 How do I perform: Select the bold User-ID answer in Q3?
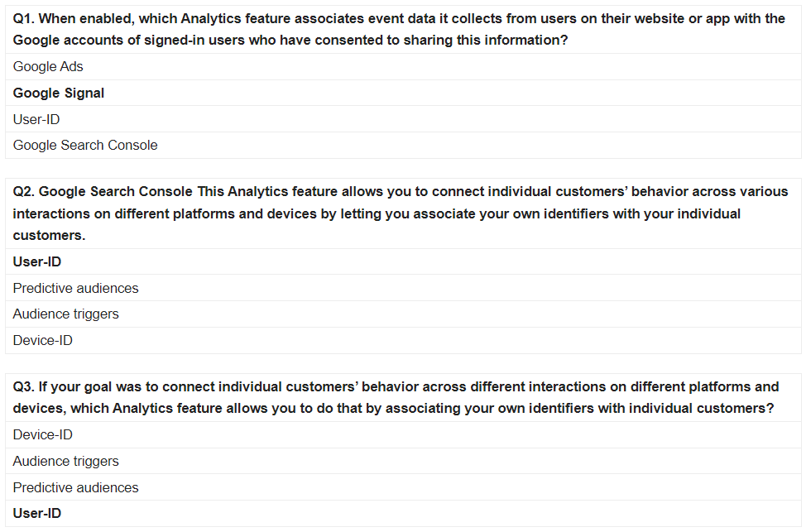coord(37,514)
